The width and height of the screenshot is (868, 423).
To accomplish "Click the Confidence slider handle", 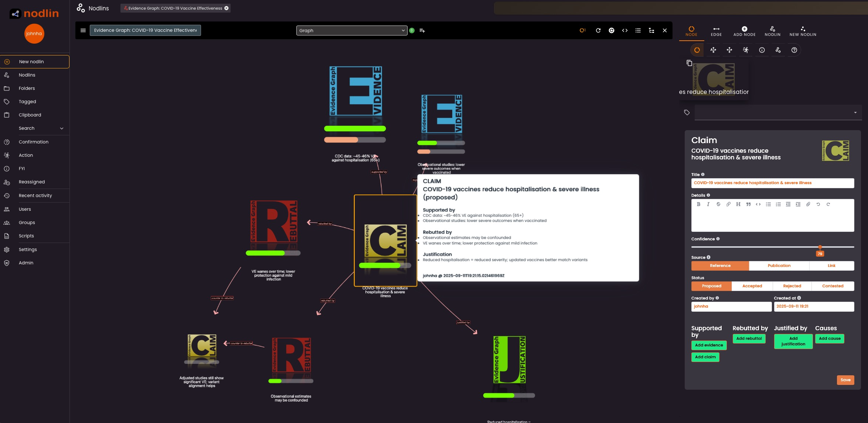I will click(x=820, y=247).
